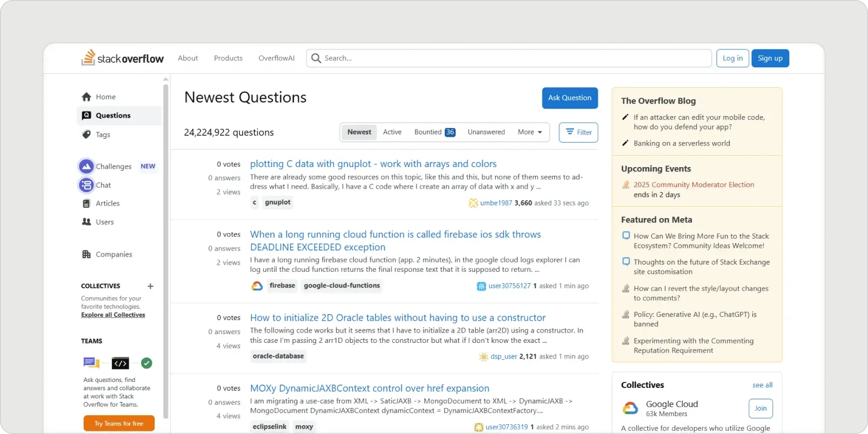Open 2025 Community Moderator Election link

(694, 184)
